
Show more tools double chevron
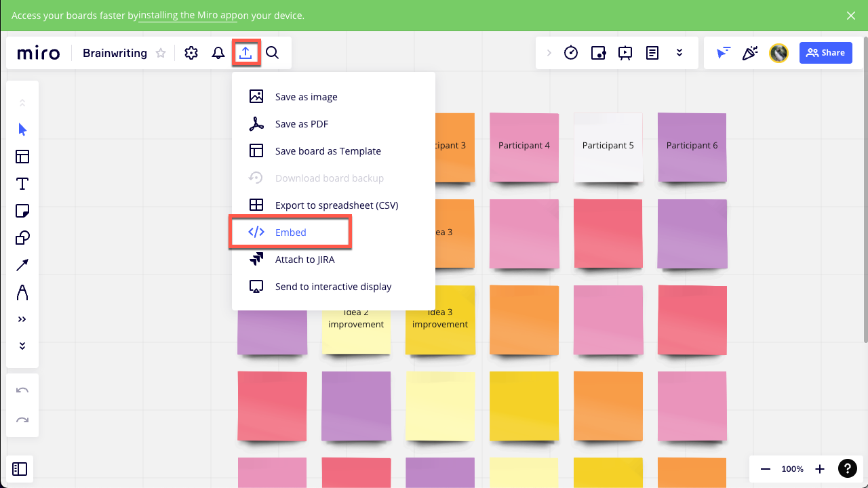[x=22, y=319]
